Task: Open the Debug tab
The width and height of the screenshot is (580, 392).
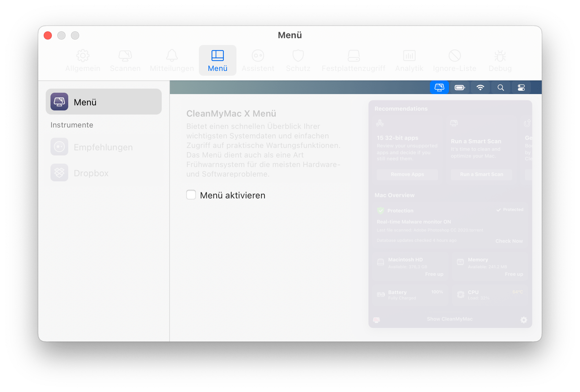Action: pos(500,60)
